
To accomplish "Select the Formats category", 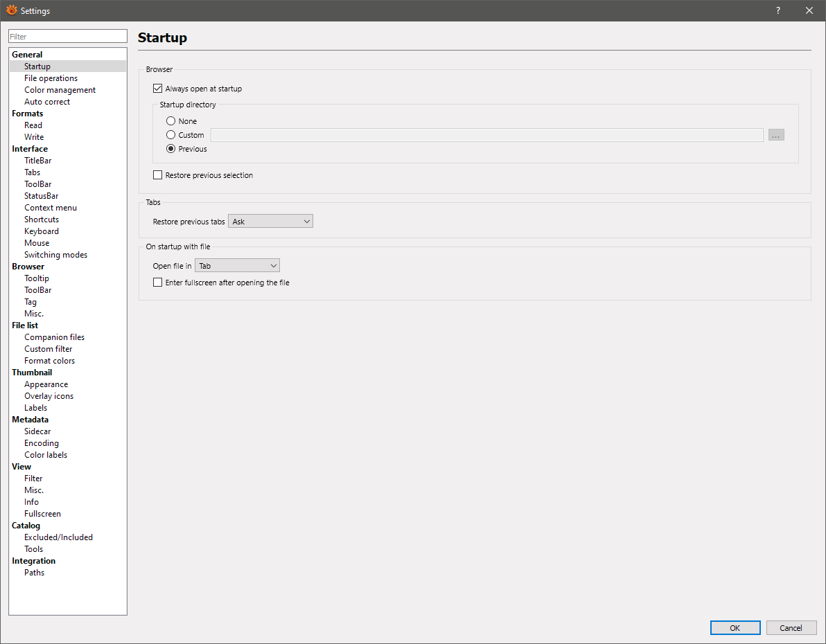I will pos(28,113).
